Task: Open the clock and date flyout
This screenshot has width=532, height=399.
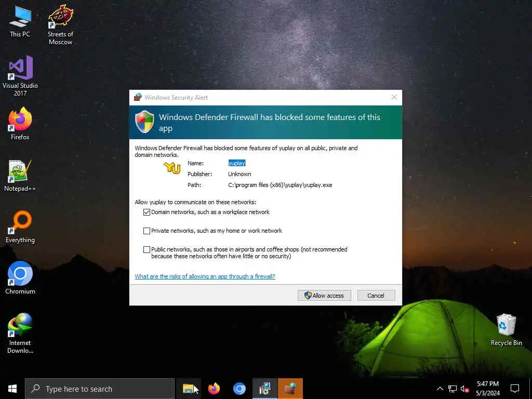Action: [x=487, y=389]
